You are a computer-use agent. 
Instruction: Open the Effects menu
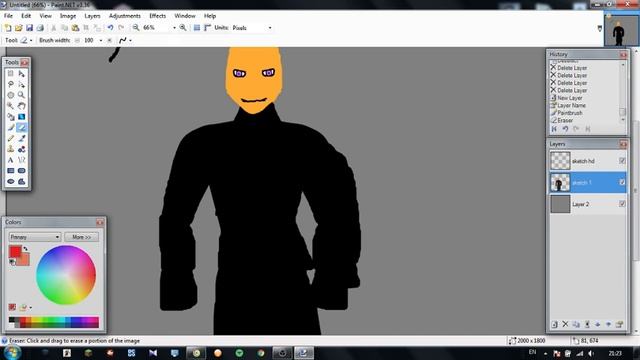point(158,16)
